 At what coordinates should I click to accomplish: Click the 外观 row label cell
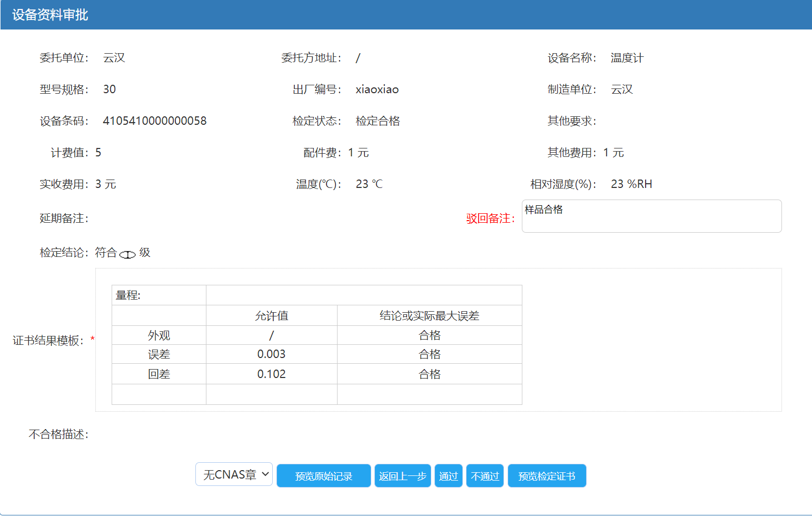tap(159, 335)
